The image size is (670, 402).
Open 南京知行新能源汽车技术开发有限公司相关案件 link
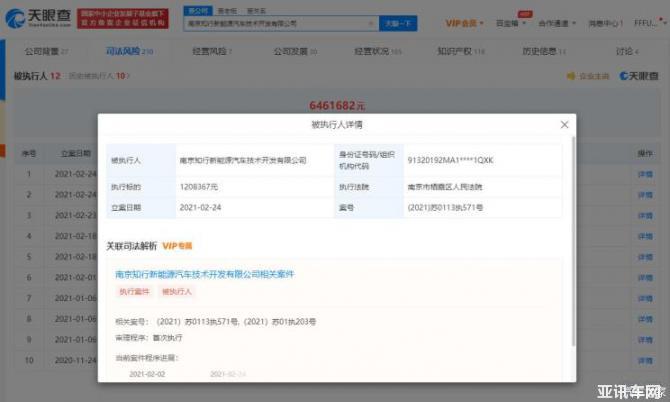click(206, 273)
